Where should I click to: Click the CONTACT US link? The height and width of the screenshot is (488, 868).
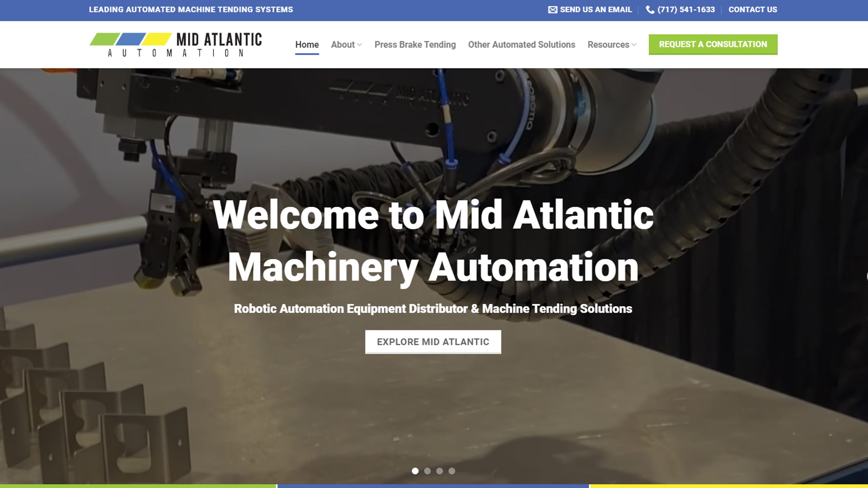(752, 9)
